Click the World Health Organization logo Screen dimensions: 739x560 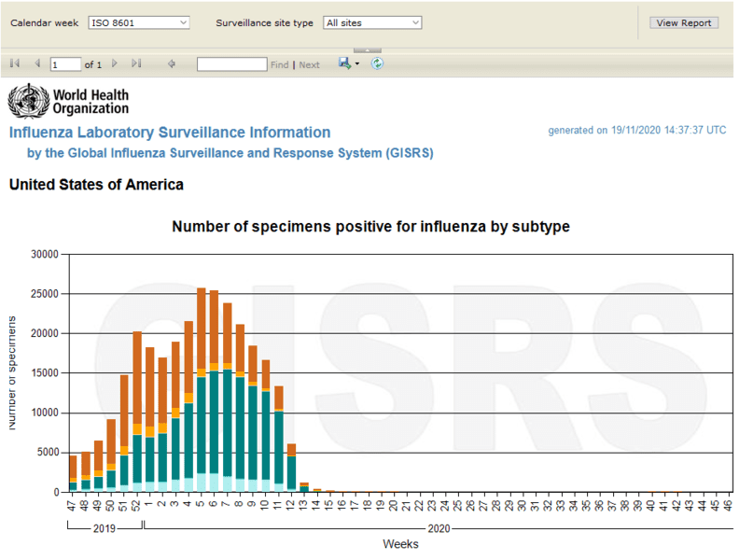click(x=68, y=101)
